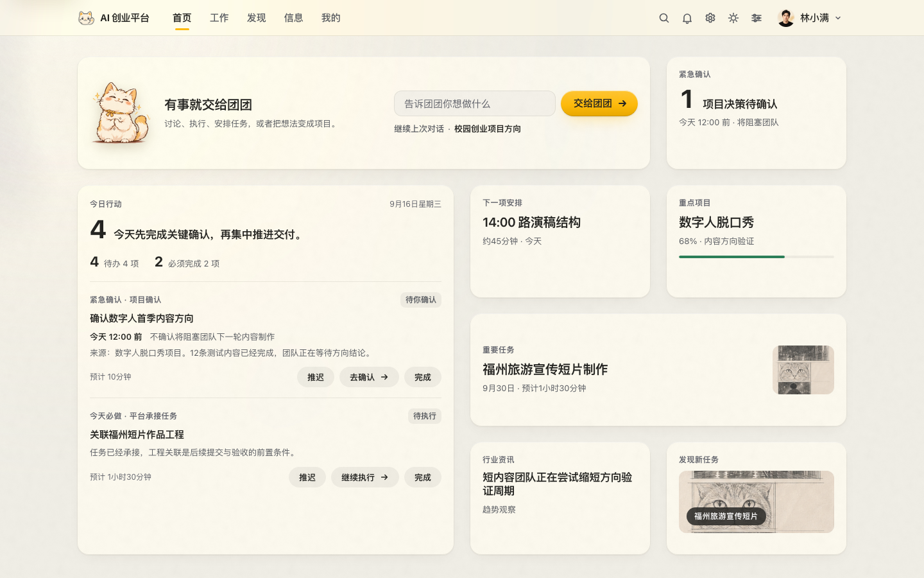Switch to 信息 tab
This screenshot has width=924, height=578.
[x=294, y=18]
